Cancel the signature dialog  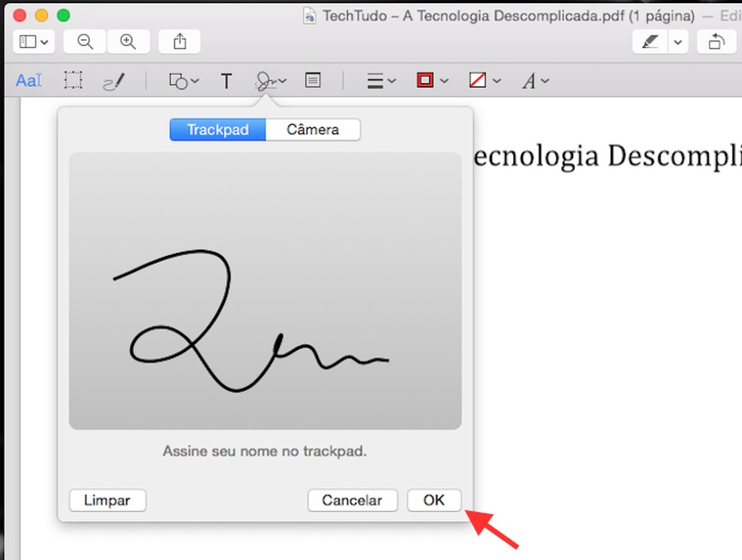click(352, 500)
